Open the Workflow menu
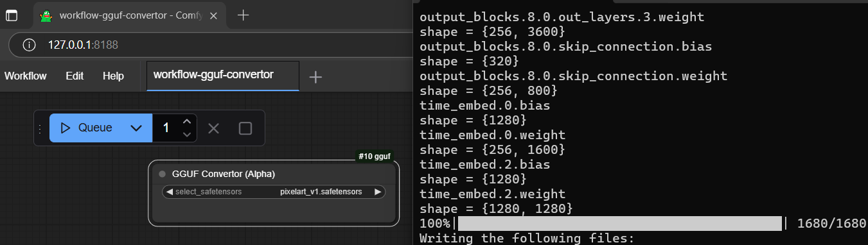This screenshot has width=868, height=245. tap(26, 76)
